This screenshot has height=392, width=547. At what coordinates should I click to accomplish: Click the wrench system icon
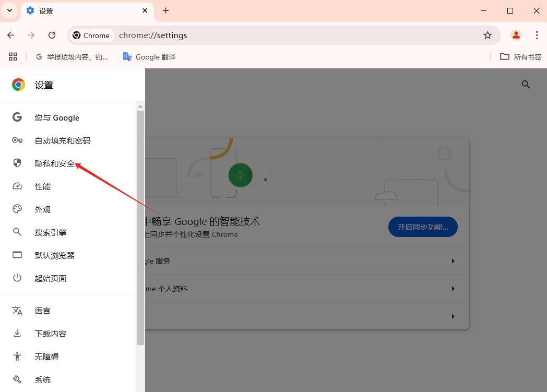point(17,379)
